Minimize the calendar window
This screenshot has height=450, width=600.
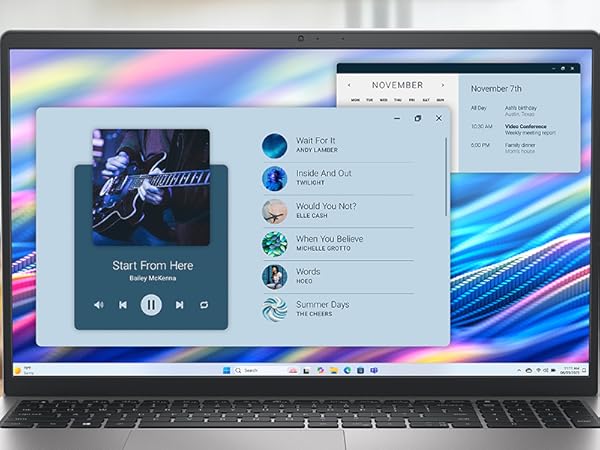554,68
